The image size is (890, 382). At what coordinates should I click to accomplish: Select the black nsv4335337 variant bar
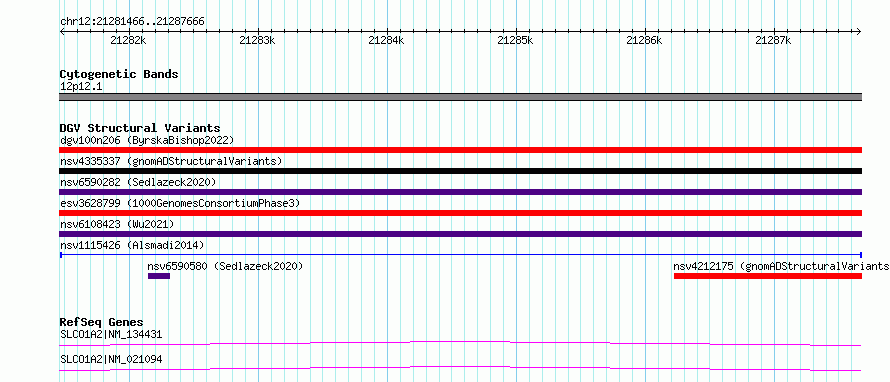coord(461,171)
